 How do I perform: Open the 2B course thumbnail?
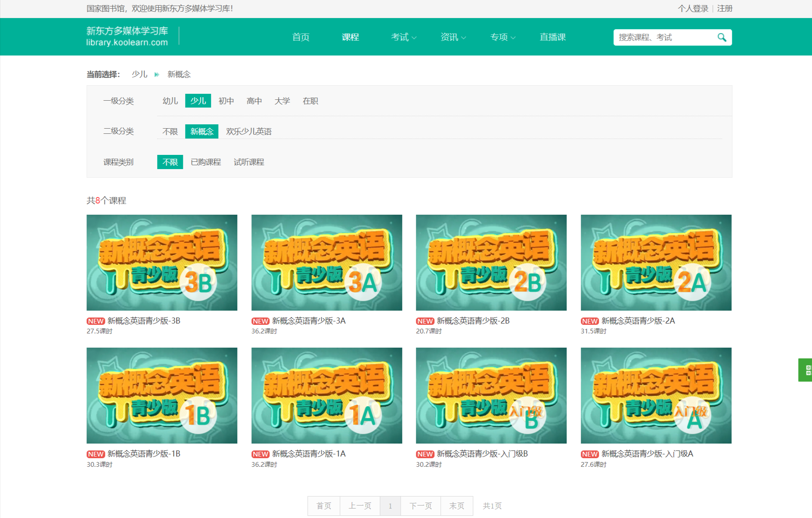tap(491, 262)
